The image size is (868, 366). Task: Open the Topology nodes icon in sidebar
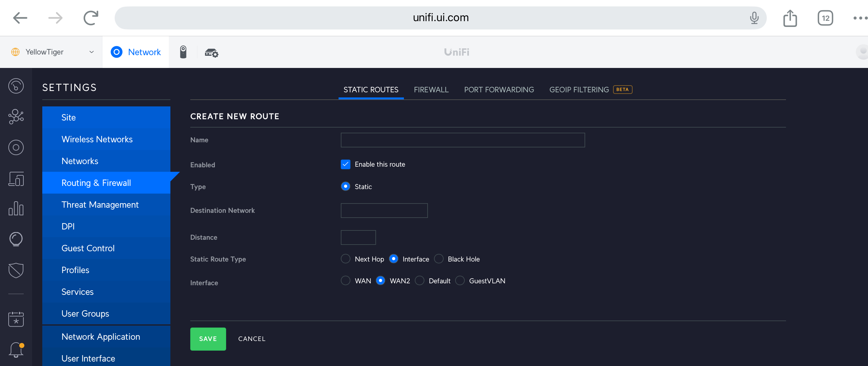tap(16, 117)
